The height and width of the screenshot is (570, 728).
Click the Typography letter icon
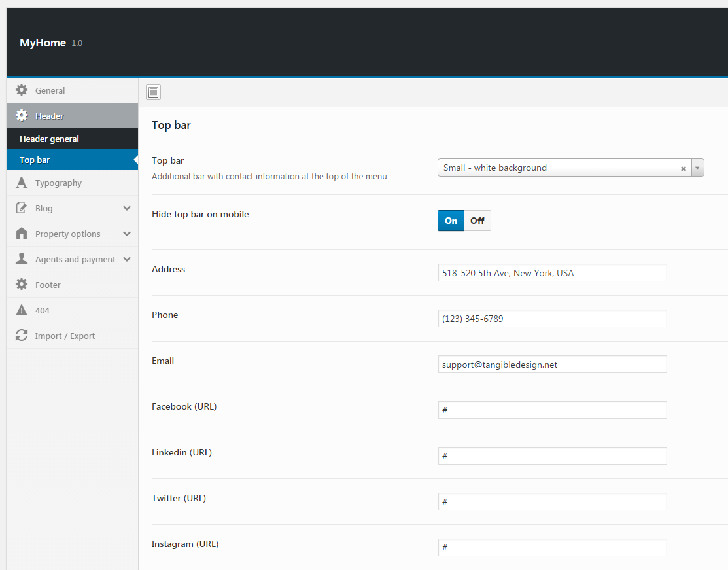(22, 183)
